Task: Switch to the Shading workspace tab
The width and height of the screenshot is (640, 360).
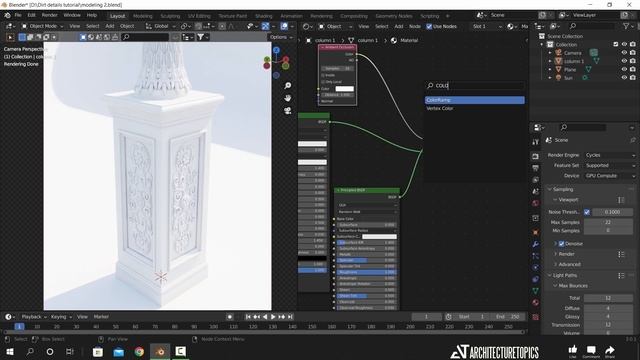Action: (264, 16)
